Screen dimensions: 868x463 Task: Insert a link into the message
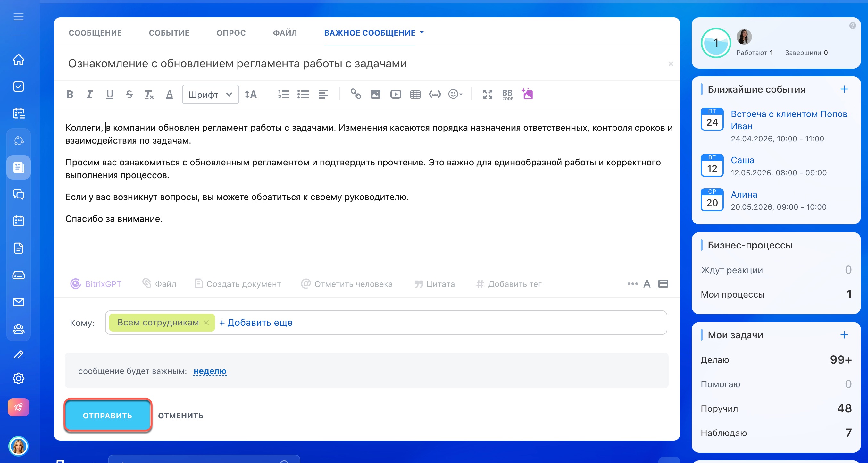click(x=355, y=94)
